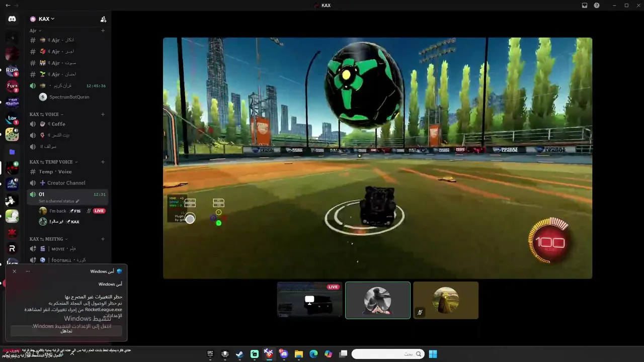Edit channel status pencil icon under 01

[x=77, y=201]
